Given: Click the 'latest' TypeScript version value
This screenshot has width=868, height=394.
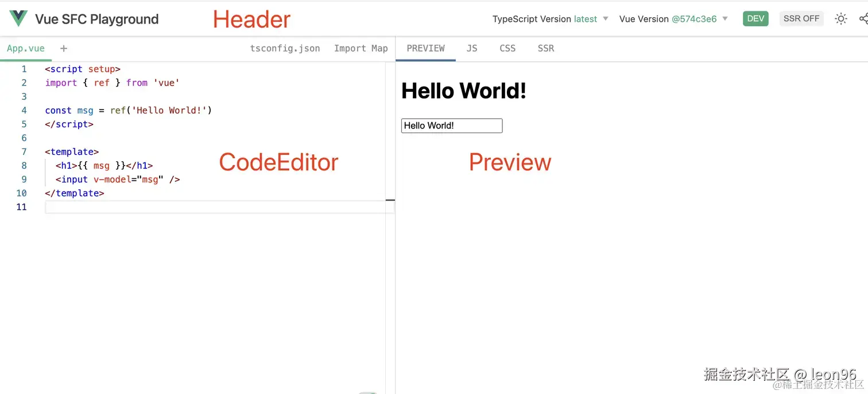Looking at the screenshot, I should 586,19.
